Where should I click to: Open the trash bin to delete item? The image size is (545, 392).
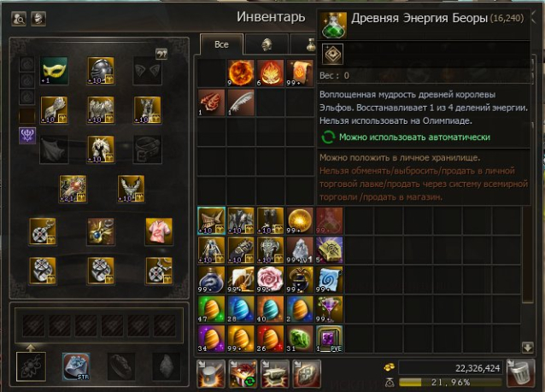tap(520, 373)
